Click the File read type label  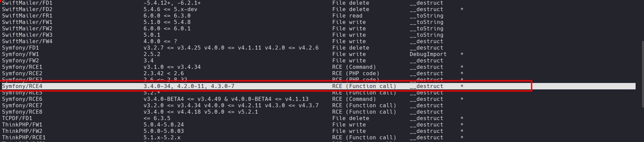tap(347, 16)
